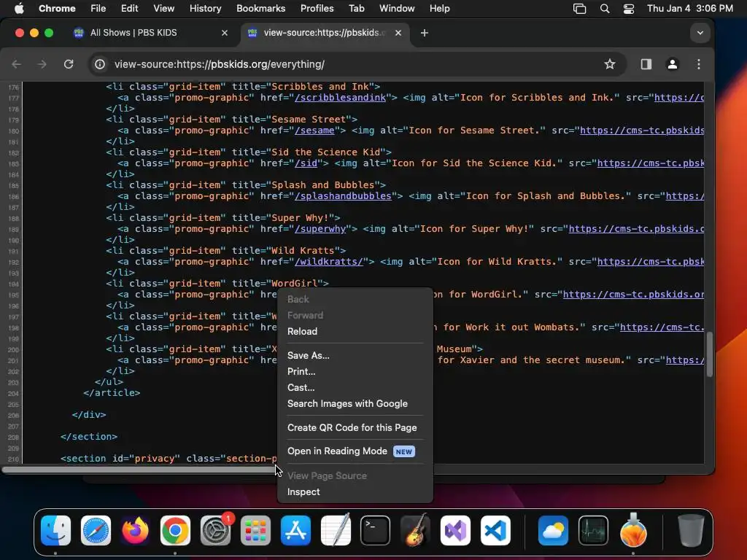Choose Inspect in the context menu
The image size is (747, 560).
tap(303, 492)
